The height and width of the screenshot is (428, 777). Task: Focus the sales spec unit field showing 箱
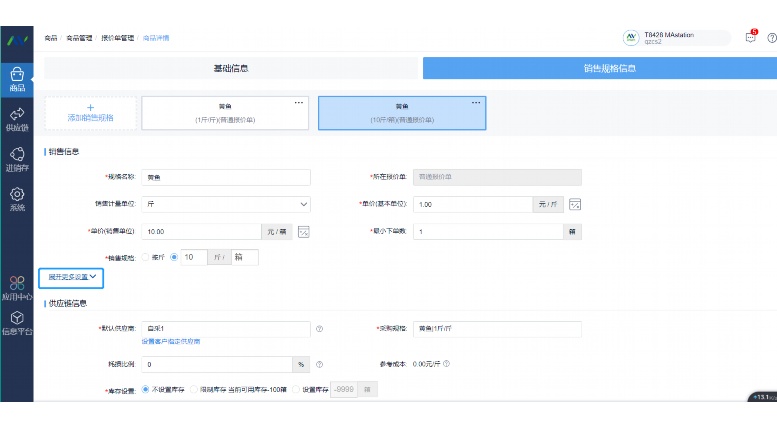click(245, 257)
